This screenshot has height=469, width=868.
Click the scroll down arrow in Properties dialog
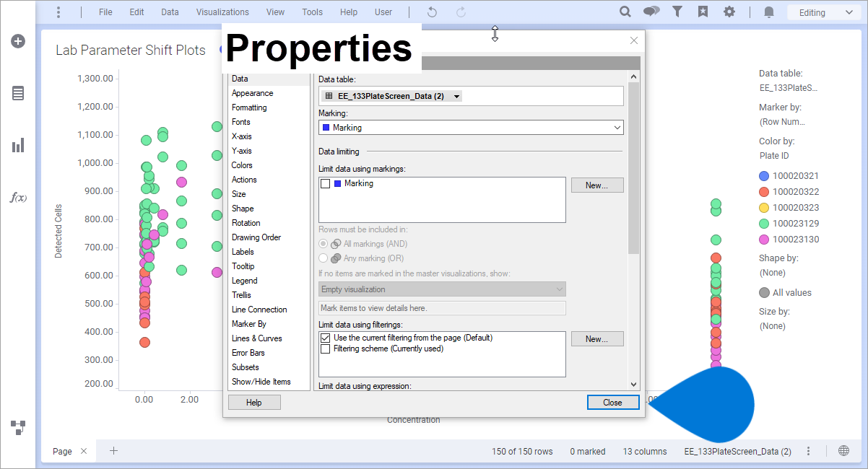pyautogui.click(x=634, y=385)
